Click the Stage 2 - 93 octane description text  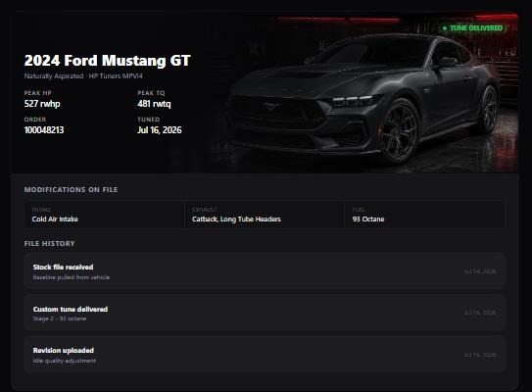[x=60, y=318]
